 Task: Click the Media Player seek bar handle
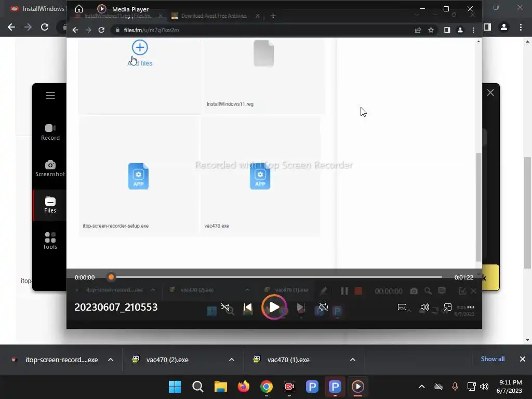(111, 277)
